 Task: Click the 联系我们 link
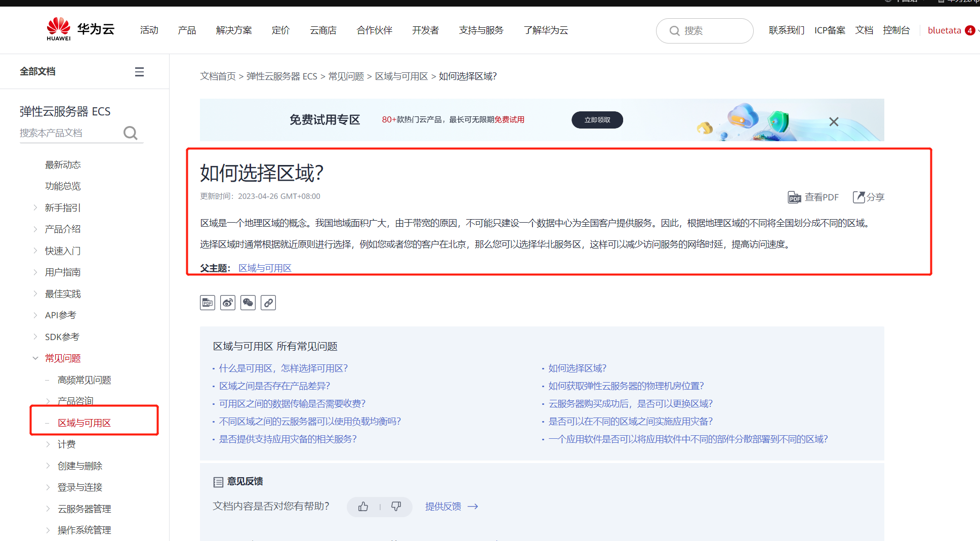[x=787, y=30]
